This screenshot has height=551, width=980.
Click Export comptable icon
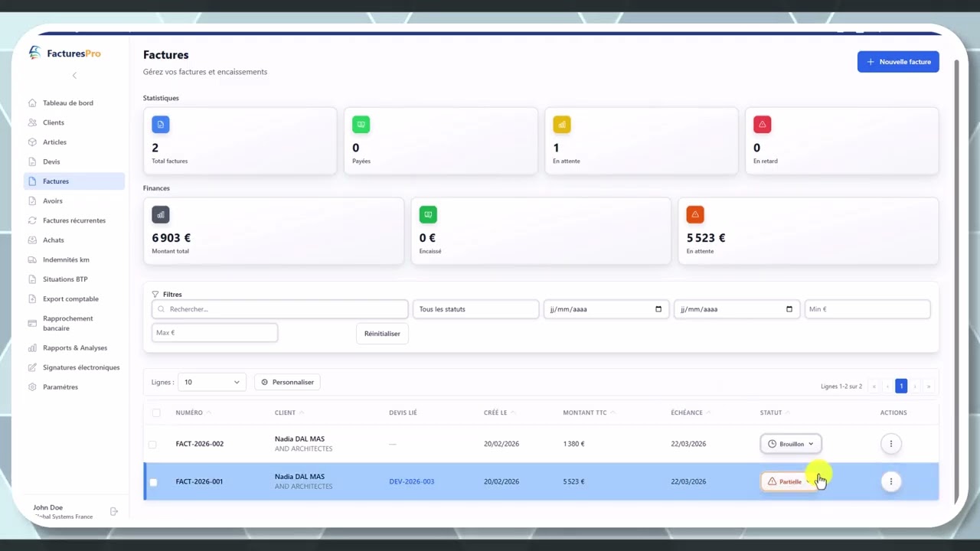32,298
